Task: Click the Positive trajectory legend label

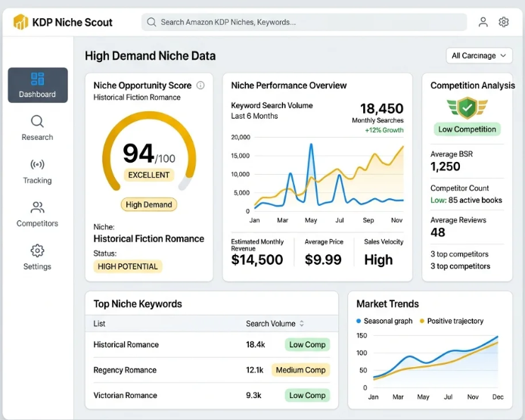Action: (455, 321)
